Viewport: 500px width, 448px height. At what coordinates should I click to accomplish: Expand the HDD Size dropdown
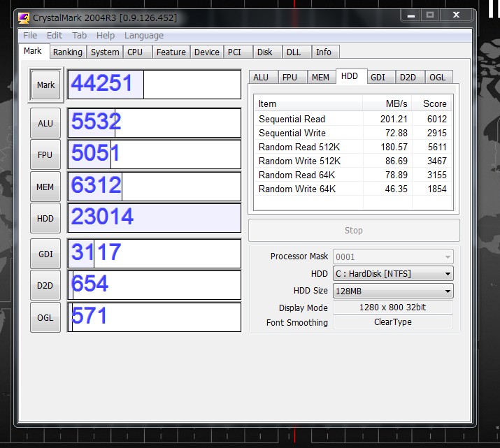393,291
